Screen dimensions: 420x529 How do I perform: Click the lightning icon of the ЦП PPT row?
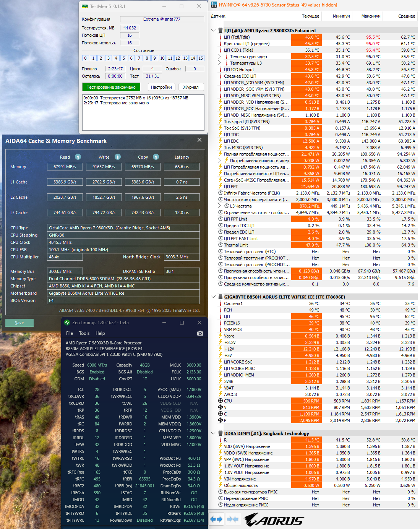pyautogui.click(x=221, y=187)
